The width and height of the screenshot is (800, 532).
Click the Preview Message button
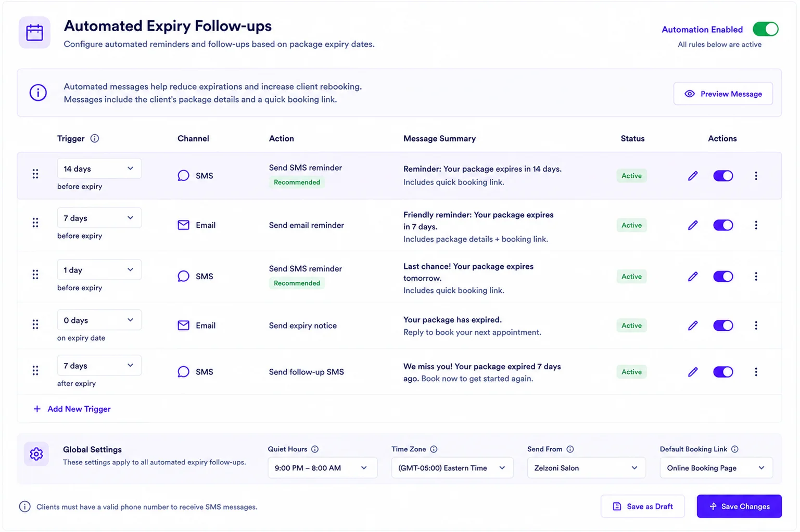[x=723, y=94]
